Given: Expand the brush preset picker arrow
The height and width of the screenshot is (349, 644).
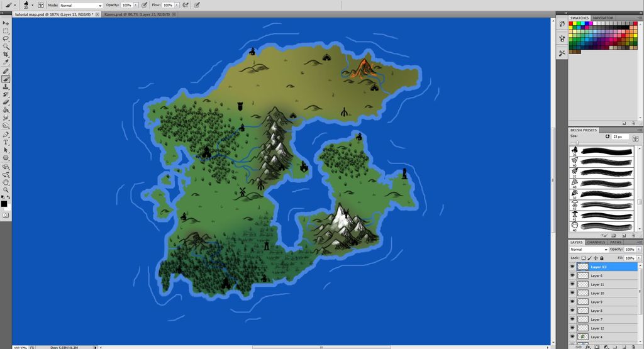Looking at the screenshot, I should [x=33, y=4].
